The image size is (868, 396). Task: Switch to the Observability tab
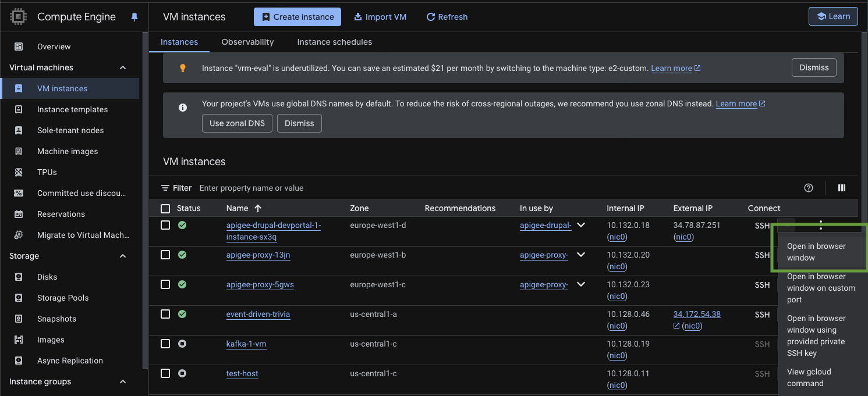point(247,41)
